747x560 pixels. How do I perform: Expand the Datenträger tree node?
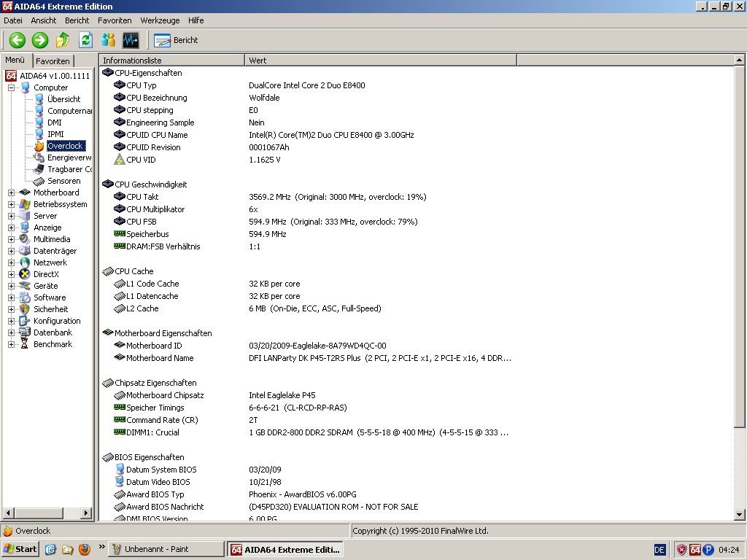coord(11,251)
